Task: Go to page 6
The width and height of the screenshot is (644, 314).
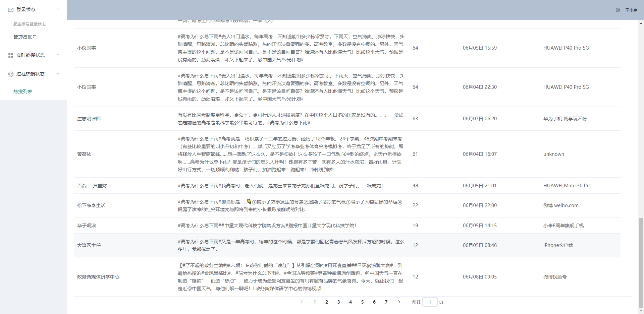Action: click(x=374, y=302)
